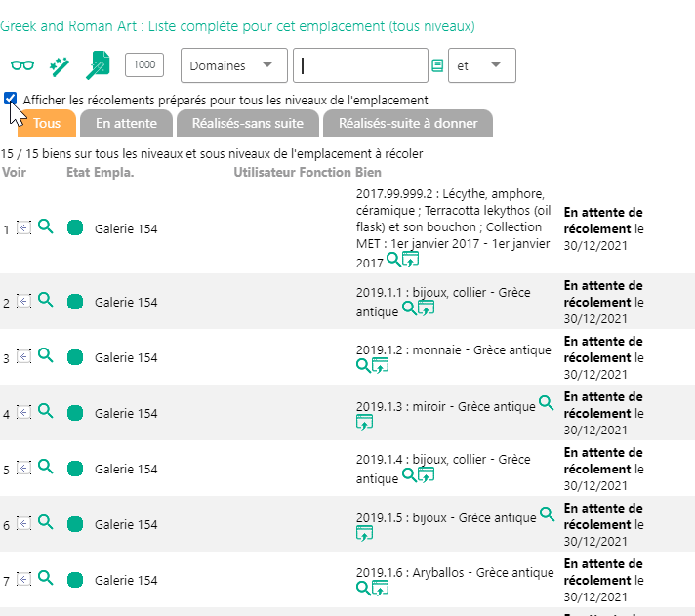Click into the search text field

(360, 65)
